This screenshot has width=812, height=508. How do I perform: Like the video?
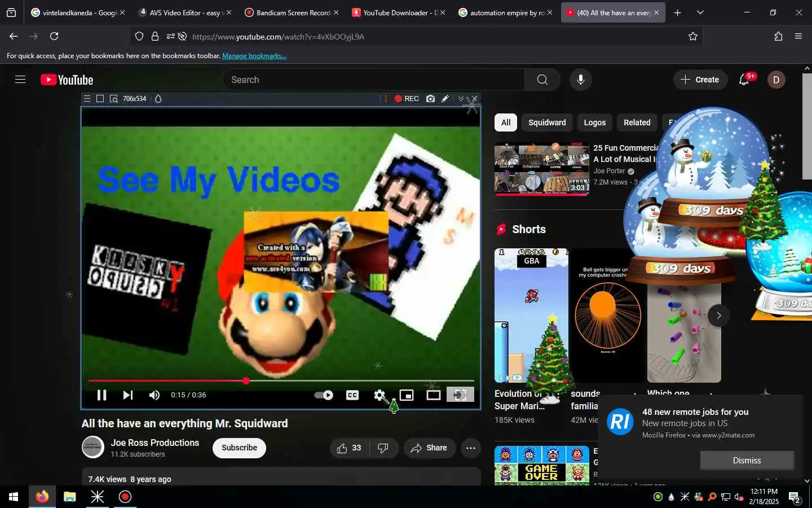(349, 448)
